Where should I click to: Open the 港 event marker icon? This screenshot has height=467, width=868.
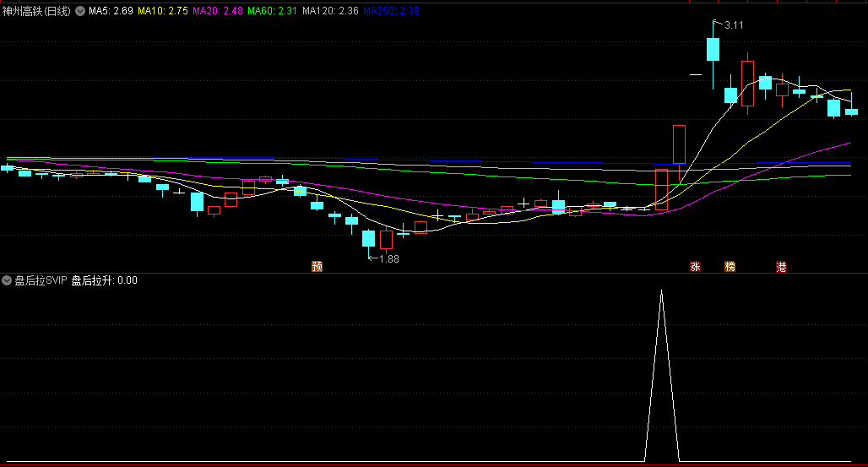[781, 267]
